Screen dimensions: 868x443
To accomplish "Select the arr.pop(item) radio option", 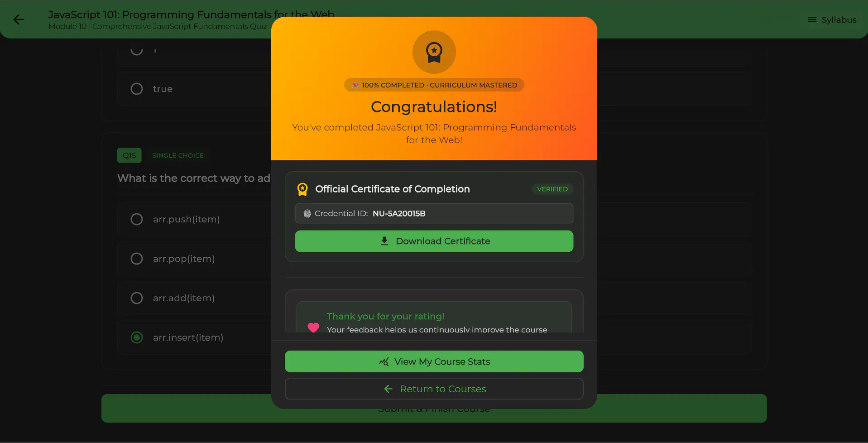I will [137, 259].
